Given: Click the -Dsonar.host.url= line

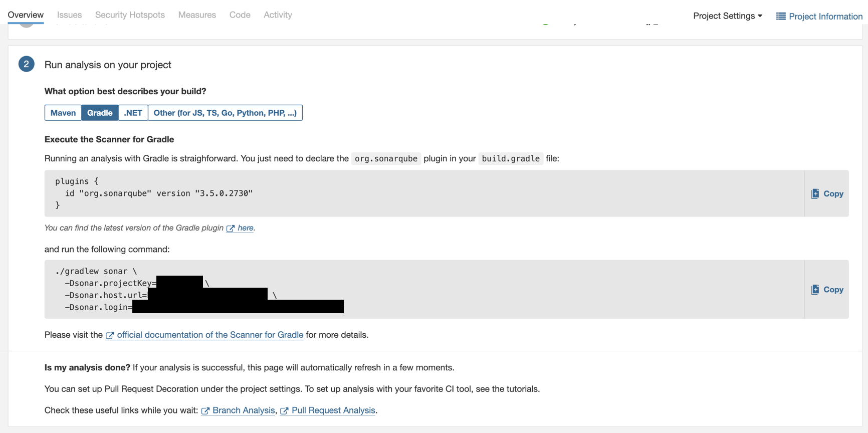Looking at the screenshot, I should click(x=170, y=295).
